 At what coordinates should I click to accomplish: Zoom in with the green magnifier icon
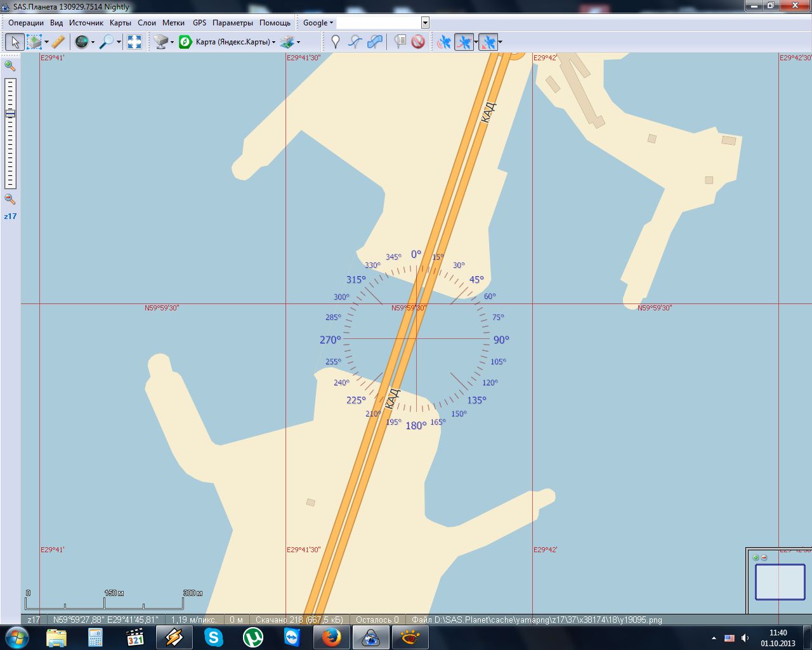[x=10, y=65]
